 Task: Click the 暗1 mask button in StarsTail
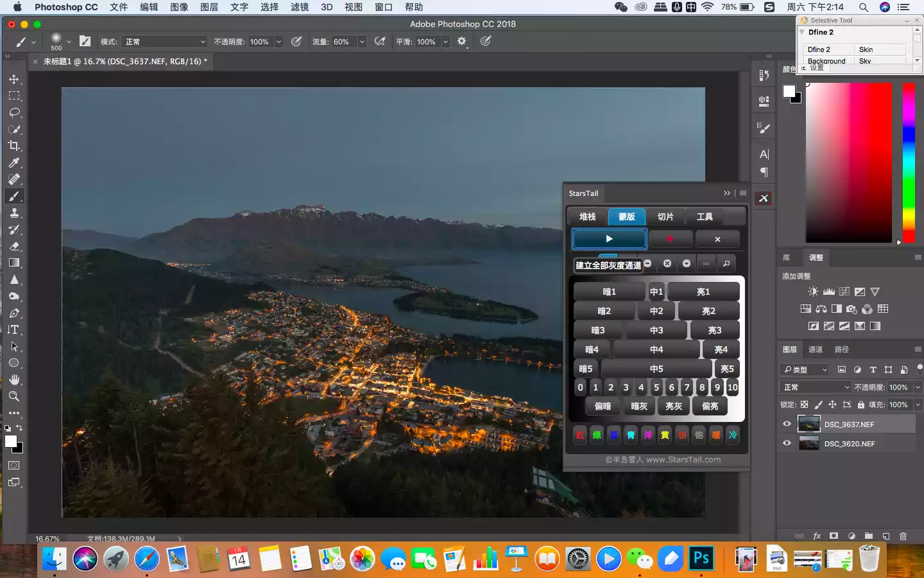(608, 292)
